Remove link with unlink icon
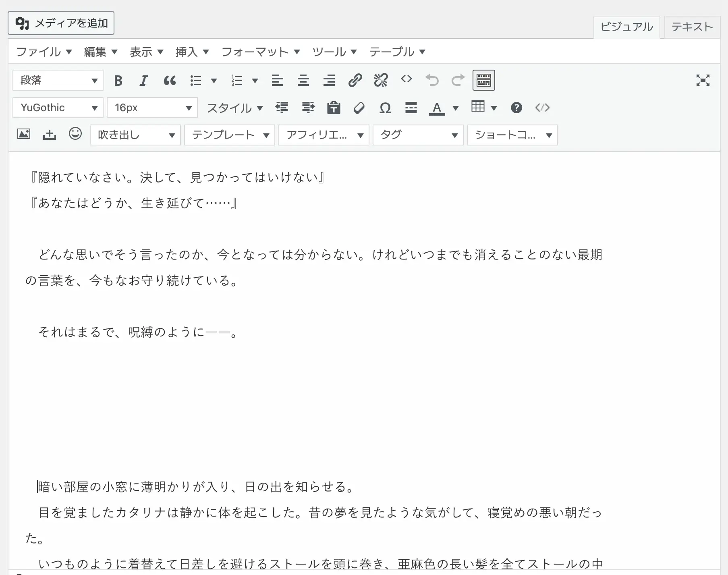Screen dimensions: 728x575 [x=381, y=81]
